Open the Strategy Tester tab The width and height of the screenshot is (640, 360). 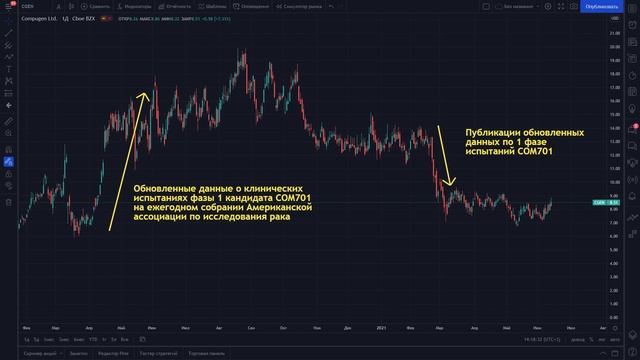tap(158, 353)
